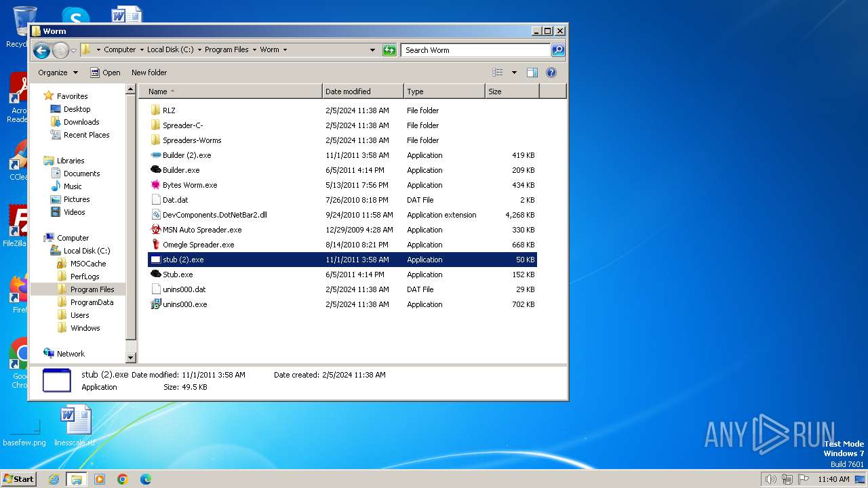Click the Start button
The height and width of the screenshot is (488, 868).
click(18, 479)
